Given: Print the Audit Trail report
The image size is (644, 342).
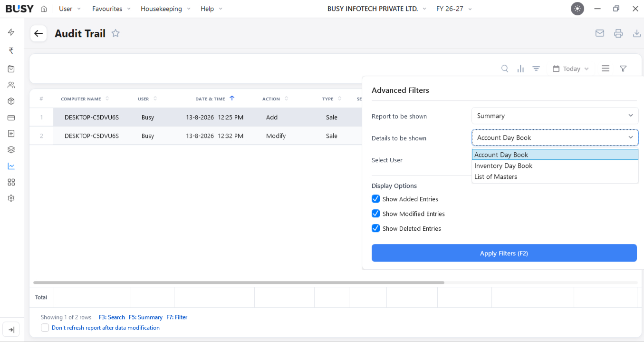Looking at the screenshot, I should pos(618,33).
